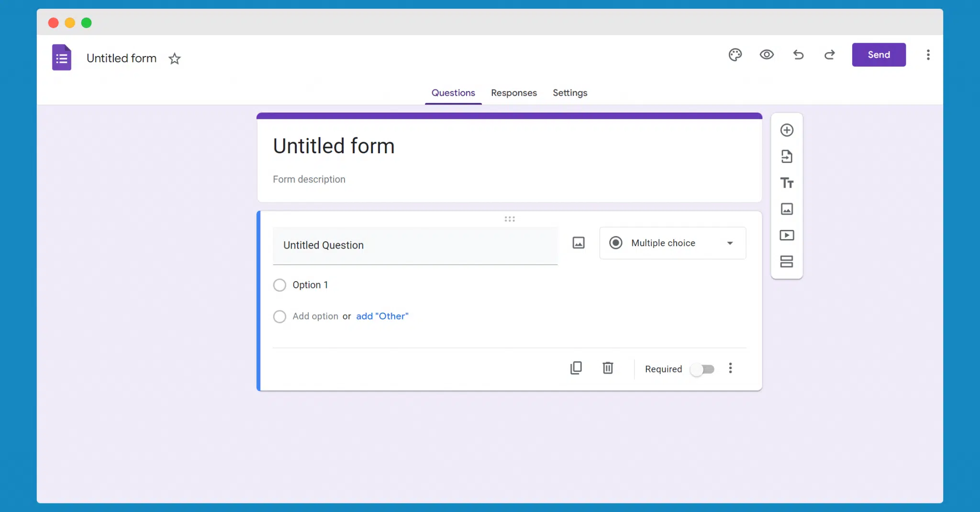This screenshot has width=980, height=512.
Task: Click the Redo arrow icon
Action: 830,55
